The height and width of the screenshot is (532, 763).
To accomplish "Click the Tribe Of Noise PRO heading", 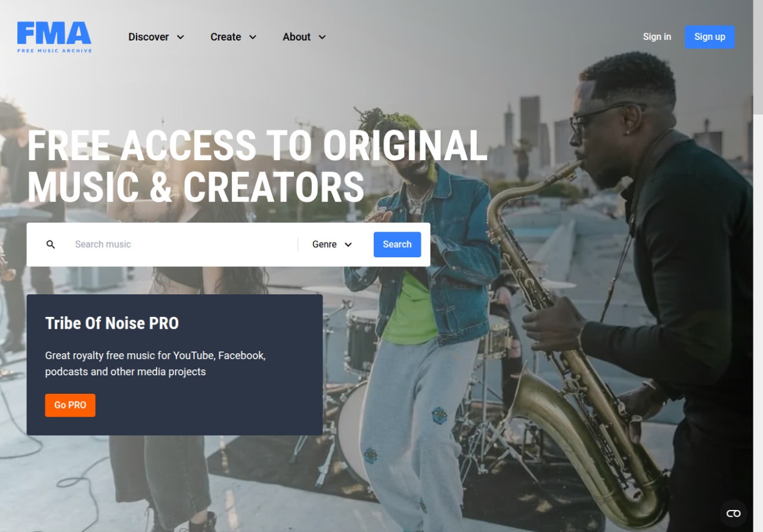I will (x=112, y=323).
